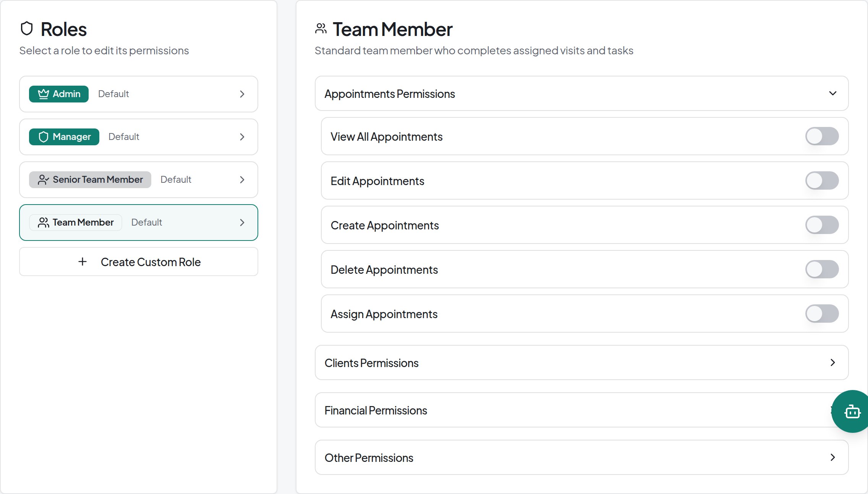Collapse Appointments Permissions section chevron

833,93
